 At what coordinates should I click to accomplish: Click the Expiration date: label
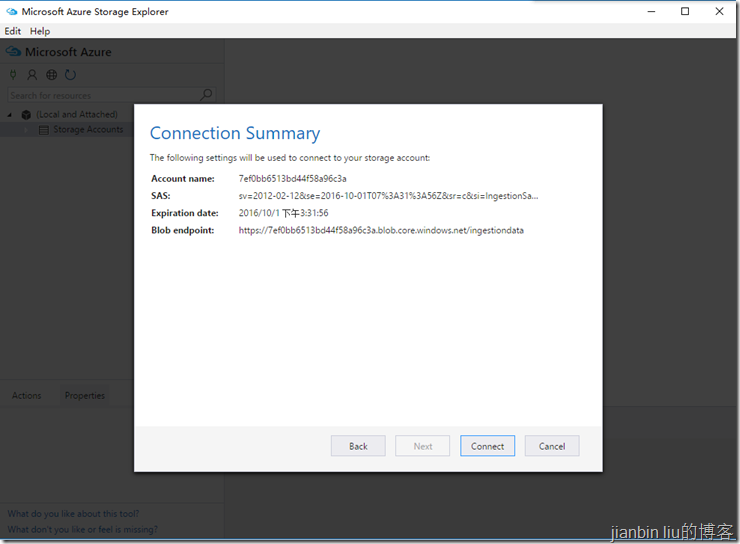pos(185,213)
